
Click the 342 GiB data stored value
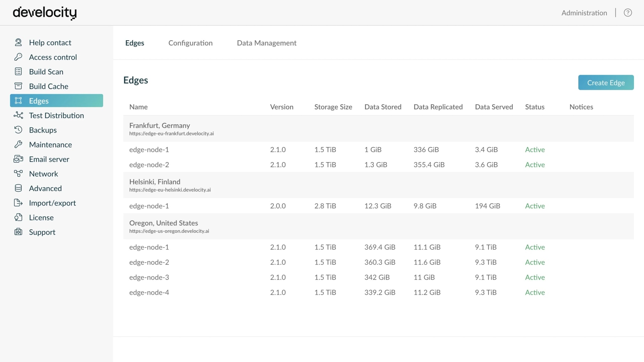(377, 277)
